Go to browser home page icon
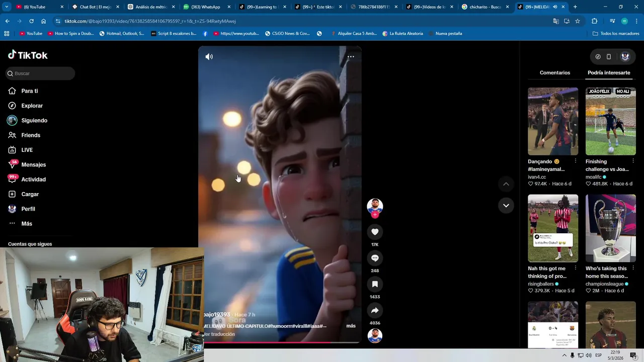The height and width of the screenshot is (362, 644). click(43, 21)
